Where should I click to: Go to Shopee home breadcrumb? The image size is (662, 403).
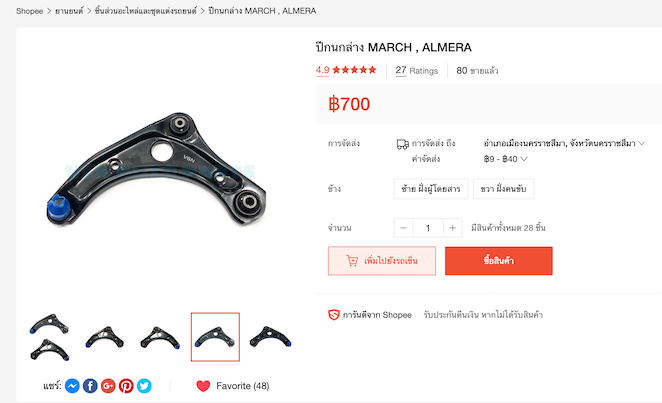pyautogui.click(x=30, y=11)
